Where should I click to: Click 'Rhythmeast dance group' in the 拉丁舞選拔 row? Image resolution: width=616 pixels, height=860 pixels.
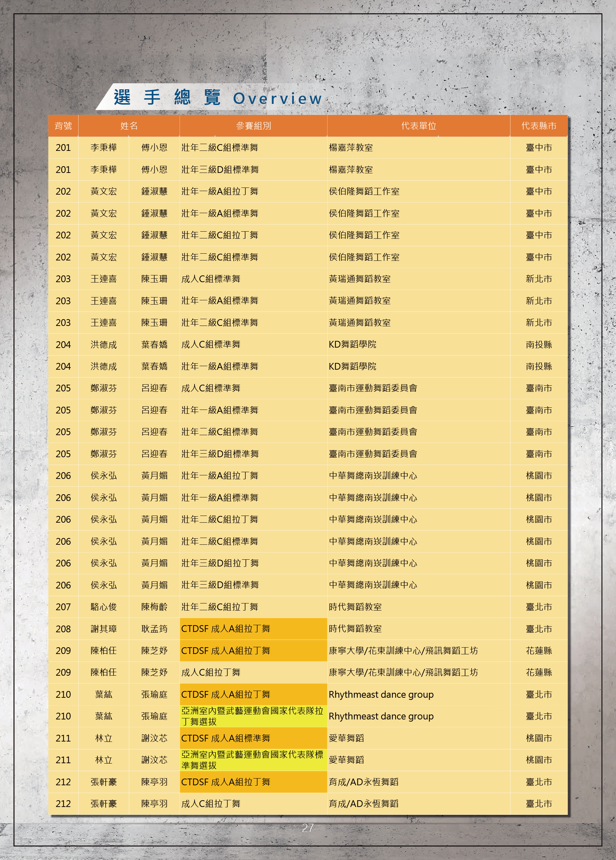coord(381,716)
